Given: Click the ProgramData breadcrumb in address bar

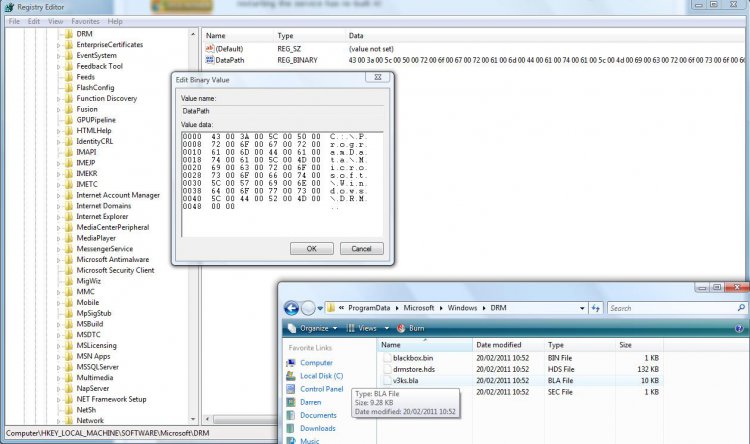Looking at the screenshot, I should click(369, 308).
